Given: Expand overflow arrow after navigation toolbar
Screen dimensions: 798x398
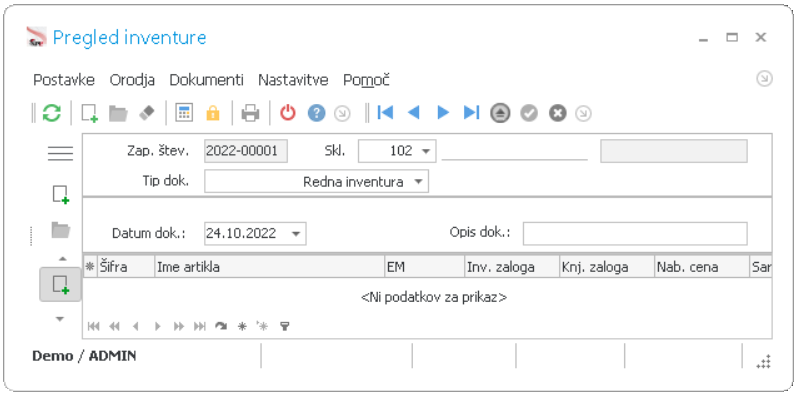Looking at the screenshot, I should click(x=583, y=113).
